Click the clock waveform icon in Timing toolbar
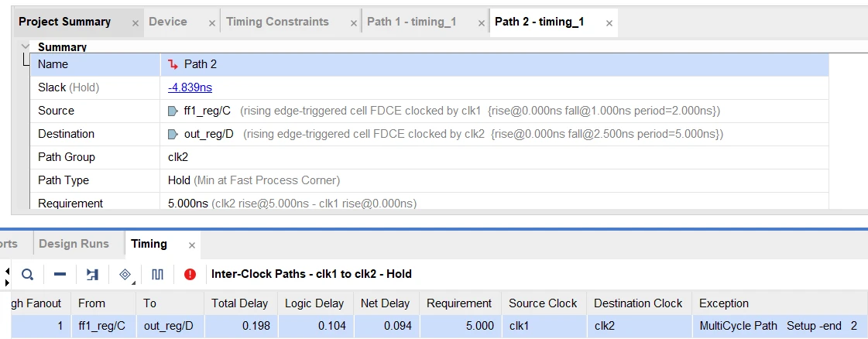868x339 pixels. point(158,274)
